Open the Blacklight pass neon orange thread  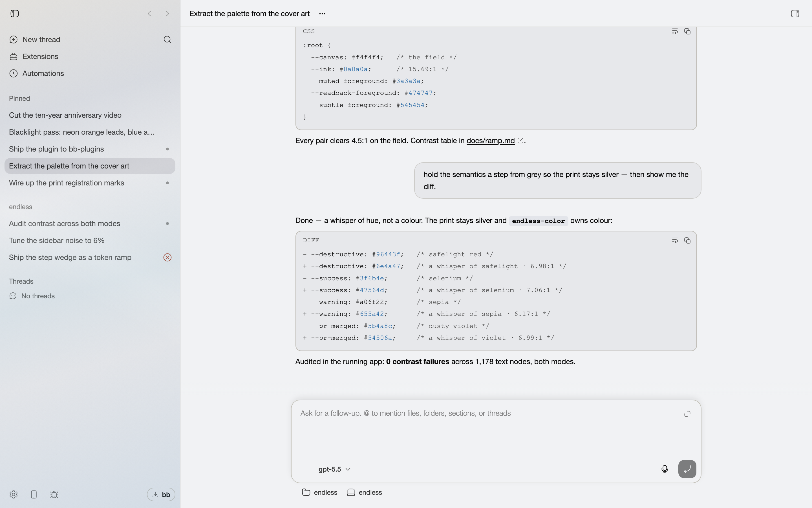tap(90, 132)
